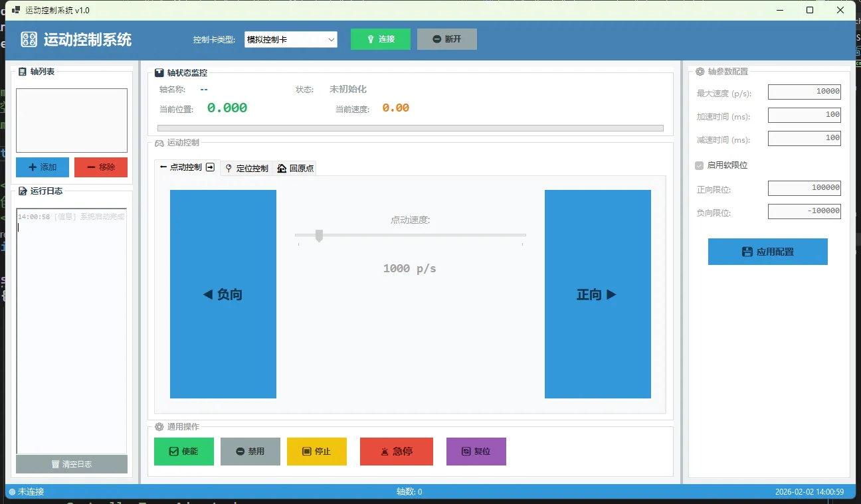The height and width of the screenshot is (504, 861).
Task: Click the 最大速度 input field
Action: (805, 92)
